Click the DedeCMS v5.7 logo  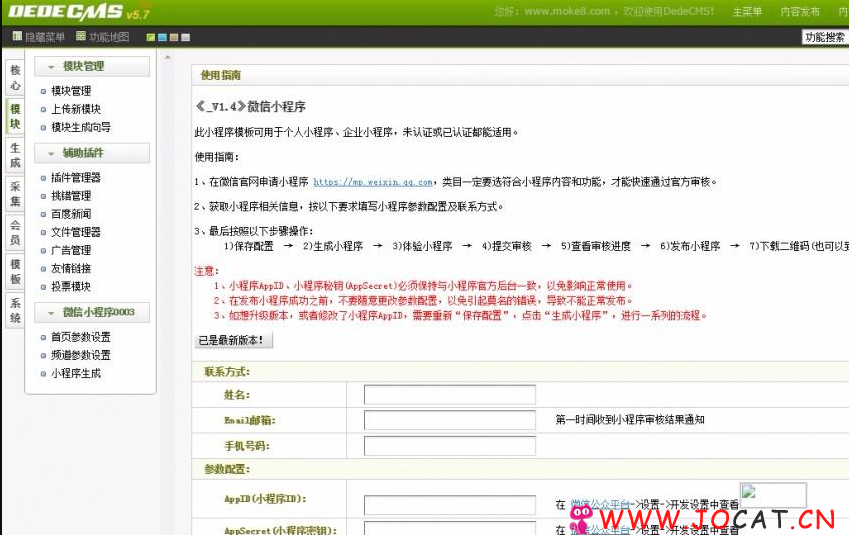pyautogui.click(x=79, y=12)
